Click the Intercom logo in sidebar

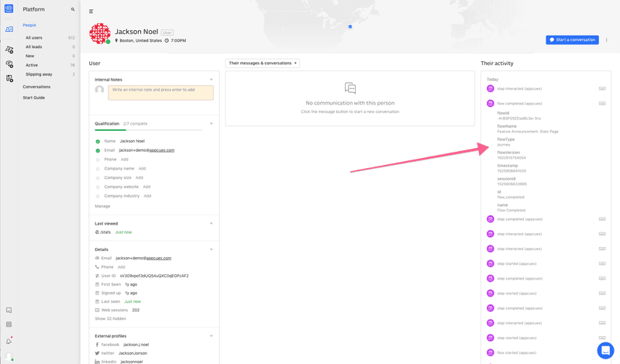click(9, 9)
